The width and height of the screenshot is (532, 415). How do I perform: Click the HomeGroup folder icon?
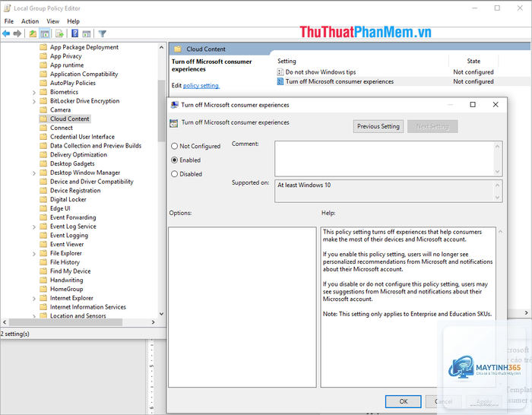pos(43,289)
